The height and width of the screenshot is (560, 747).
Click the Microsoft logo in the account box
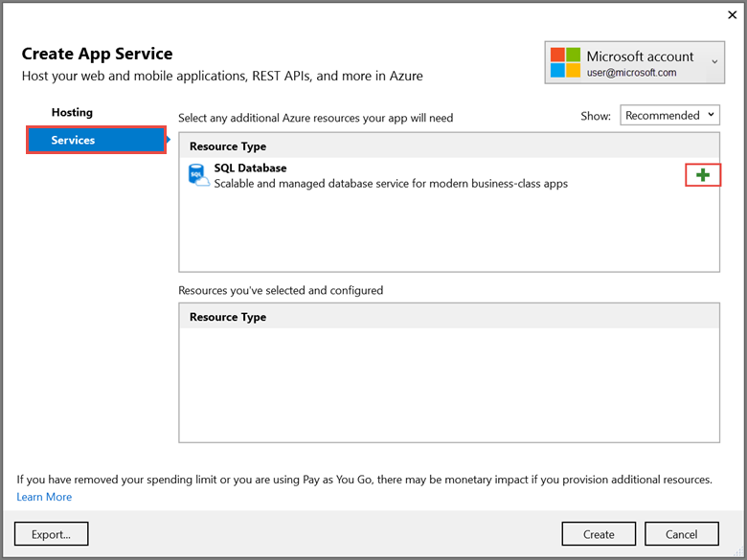pos(564,63)
